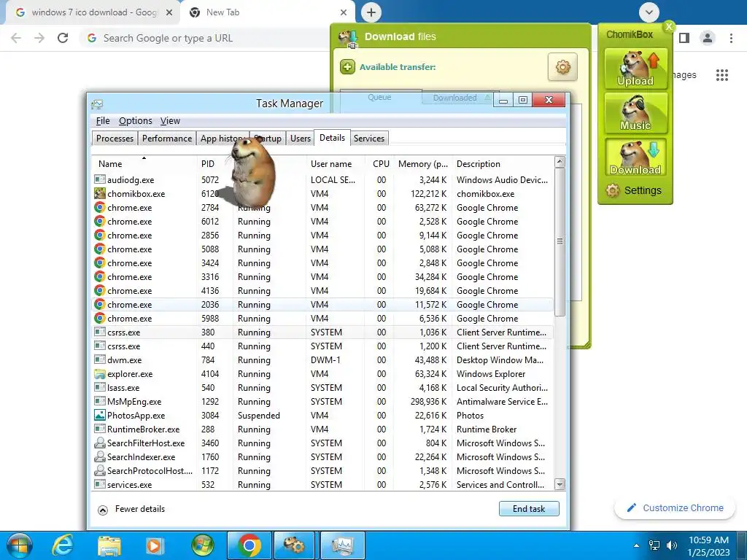This screenshot has height=560, width=747.
Task: Click the ChomikBox taskbar icon
Action: tap(294, 545)
